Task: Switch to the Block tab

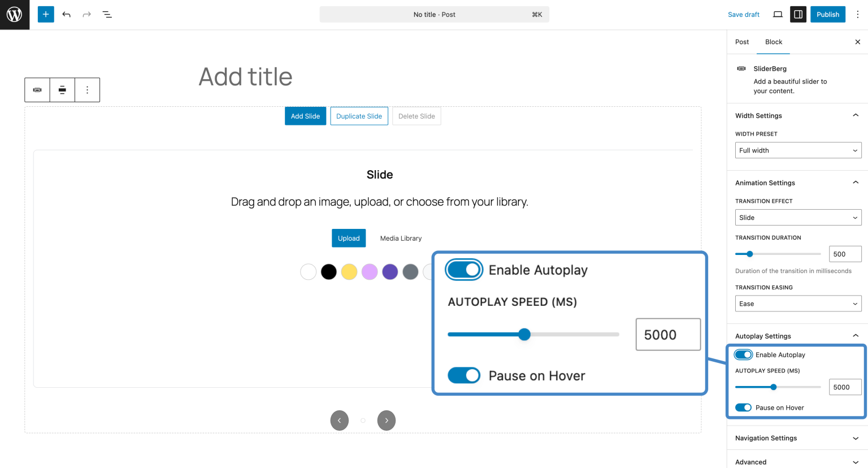Action: point(773,42)
